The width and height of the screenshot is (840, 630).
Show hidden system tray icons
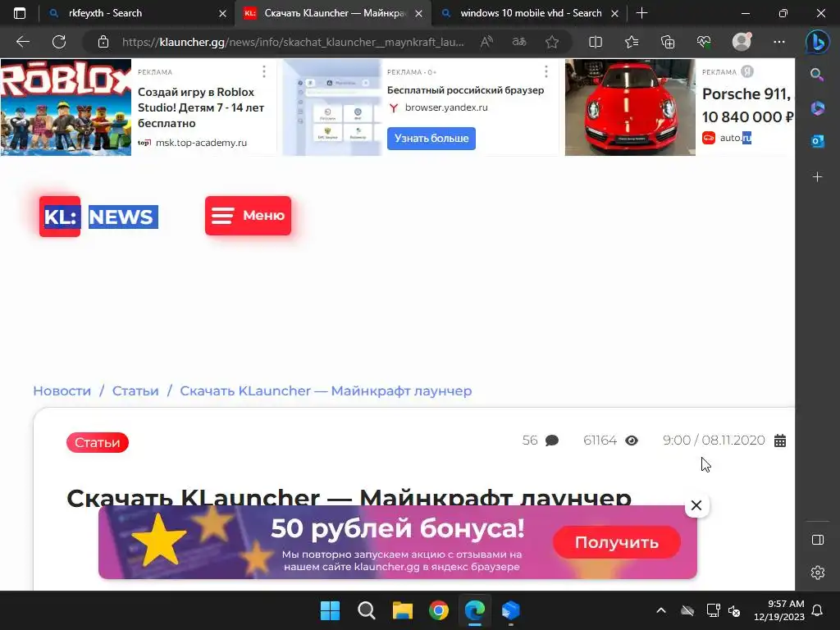coord(661,610)
